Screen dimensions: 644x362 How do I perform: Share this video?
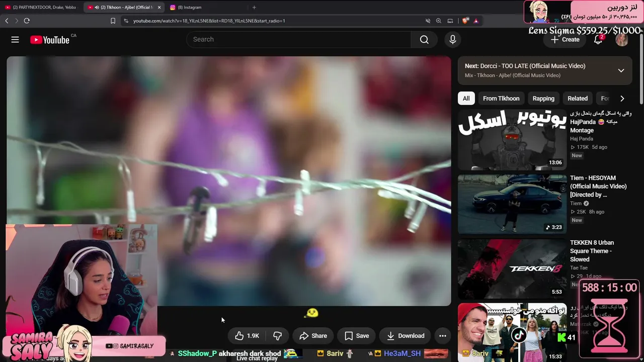click(313, 336)
